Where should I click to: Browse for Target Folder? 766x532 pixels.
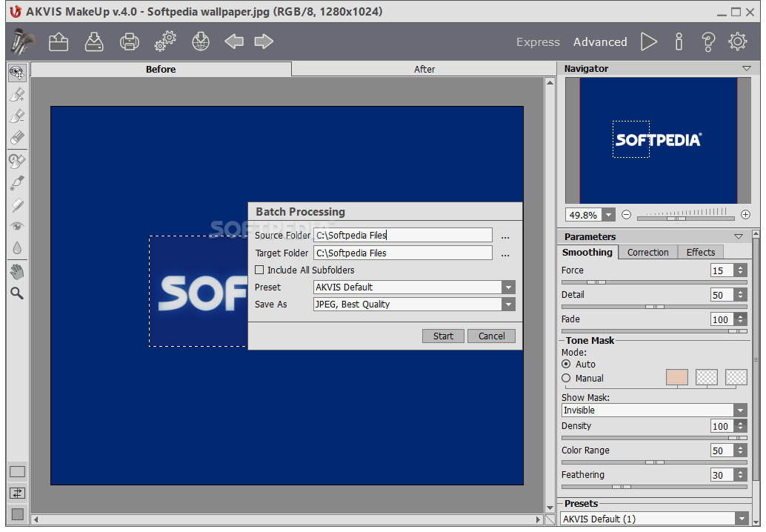click(x=505, y=255)
